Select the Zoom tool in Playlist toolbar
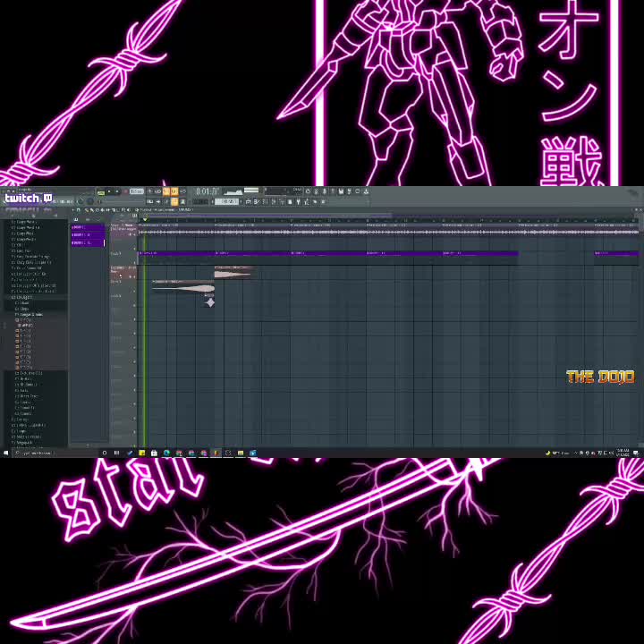Screen dimensions: 644x644 [124, 210]
